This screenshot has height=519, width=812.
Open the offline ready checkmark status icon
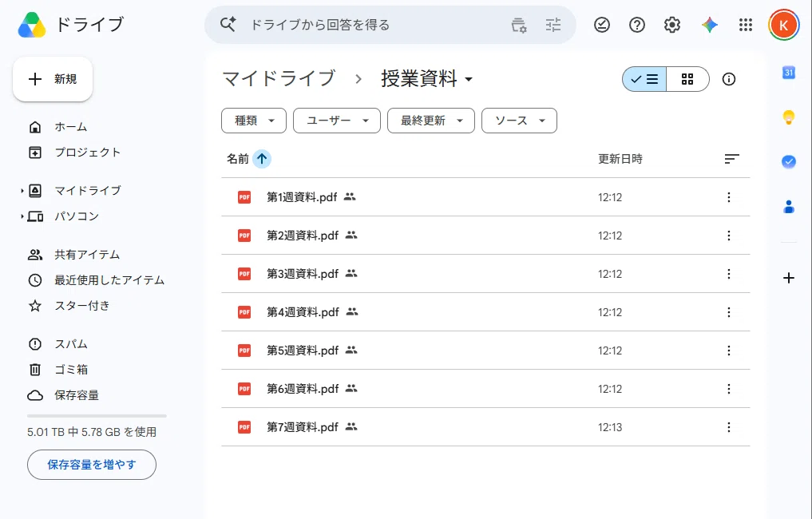[602, 25]
